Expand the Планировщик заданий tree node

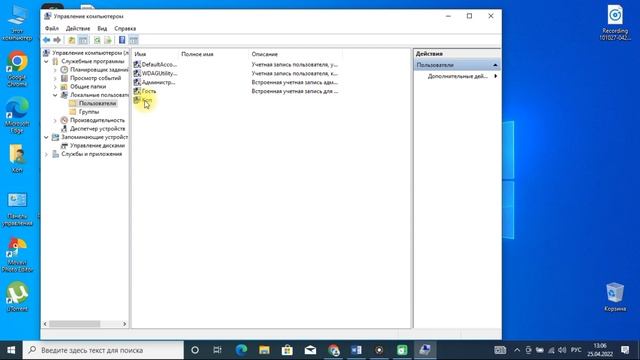click(x=55, y=70)
